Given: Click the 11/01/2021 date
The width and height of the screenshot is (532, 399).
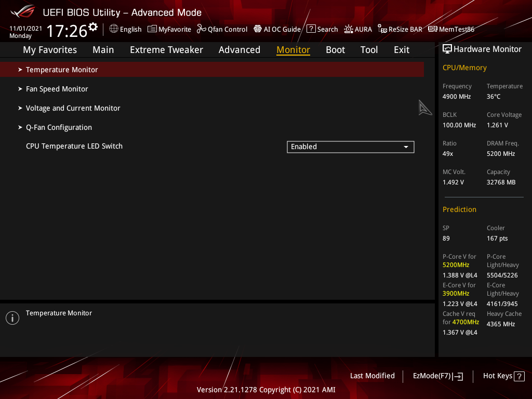Looking at the screenshot, I should [x=26, y=29].
